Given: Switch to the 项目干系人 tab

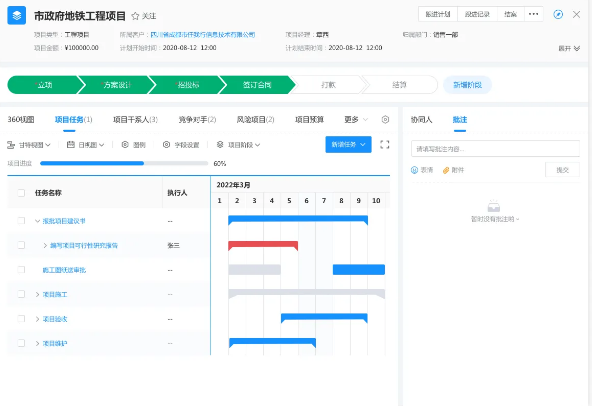Looking at the screenshot, I should click(x=135, y=120).
